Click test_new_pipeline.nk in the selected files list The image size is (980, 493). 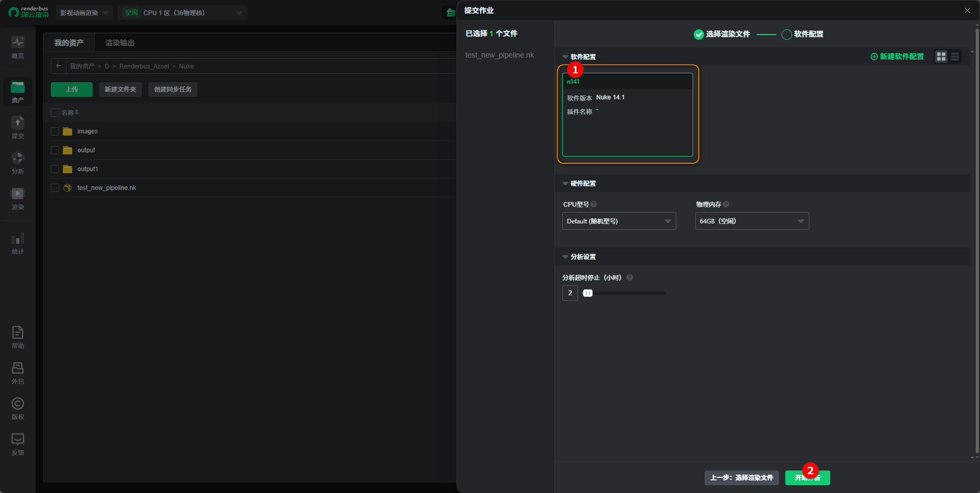(x=499, y=55)
